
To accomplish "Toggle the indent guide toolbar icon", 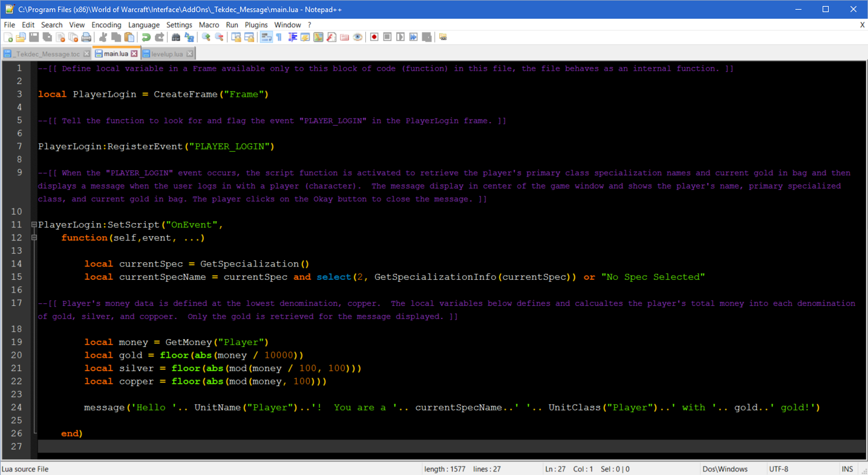I will coord(293,37).
